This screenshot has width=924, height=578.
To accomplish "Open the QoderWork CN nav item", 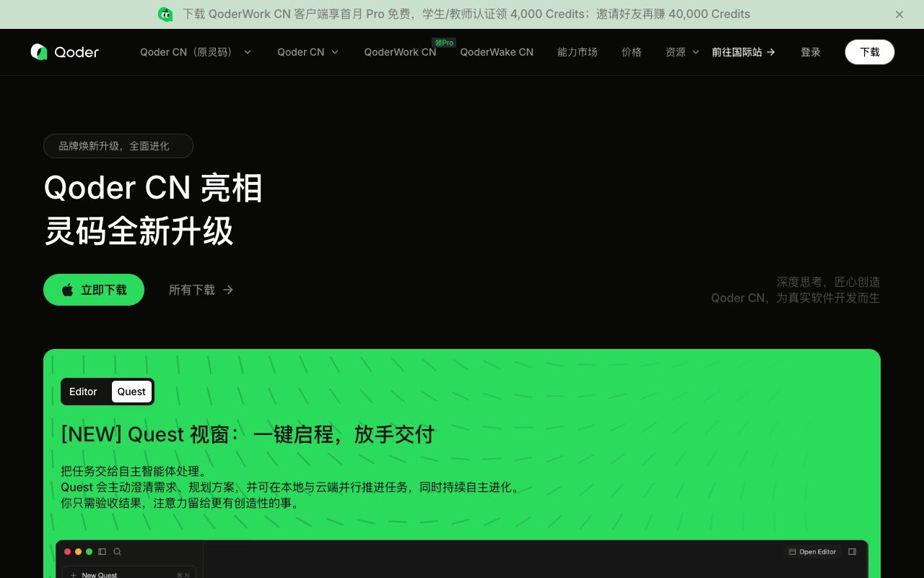I will coord(400,52).
